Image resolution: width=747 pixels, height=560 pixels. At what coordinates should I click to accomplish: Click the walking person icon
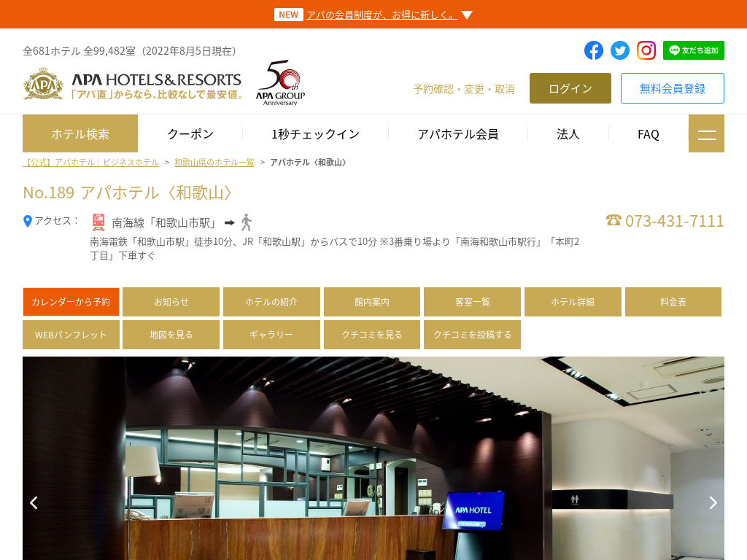tap(247, 222)
